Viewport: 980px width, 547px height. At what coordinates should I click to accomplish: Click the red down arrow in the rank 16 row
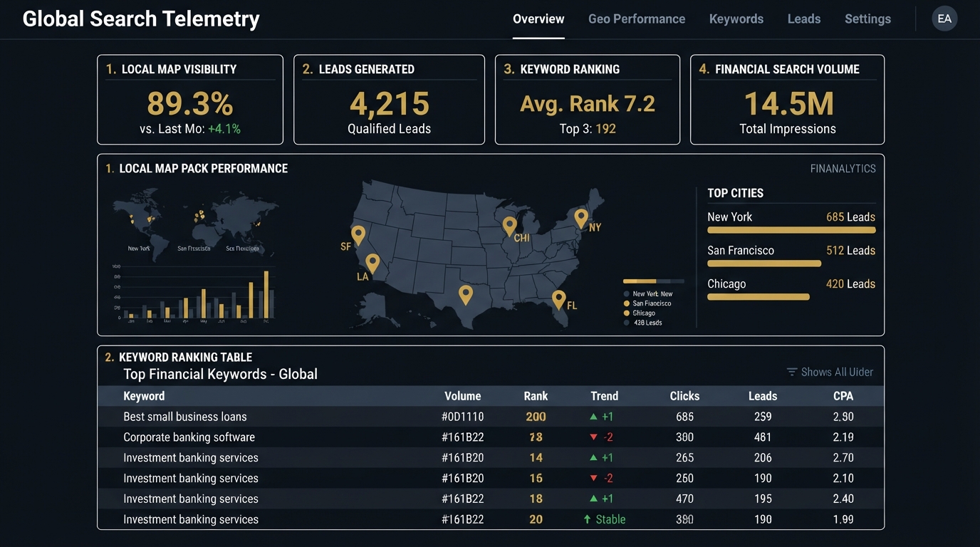coord(593,479)
